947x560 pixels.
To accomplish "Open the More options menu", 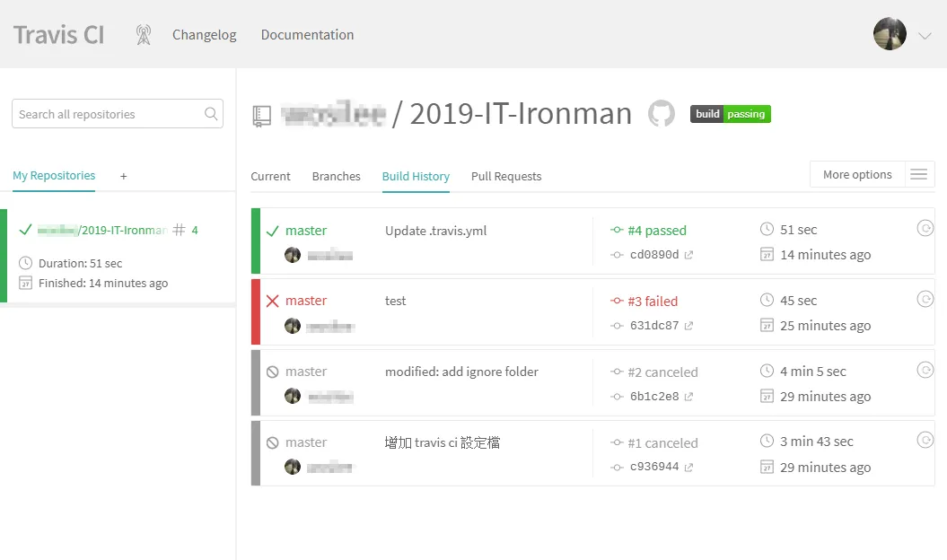I will 872,174.
